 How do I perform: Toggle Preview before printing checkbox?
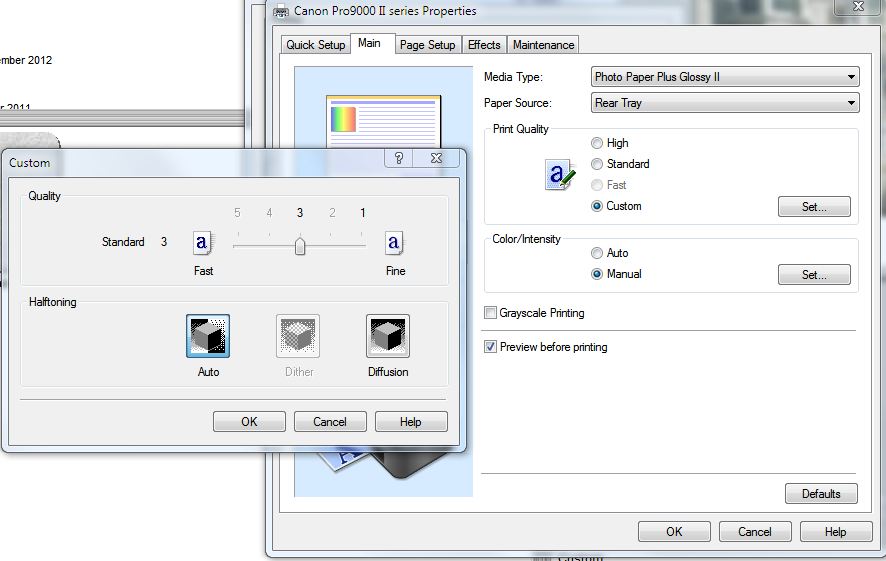[x=490, y=347]
